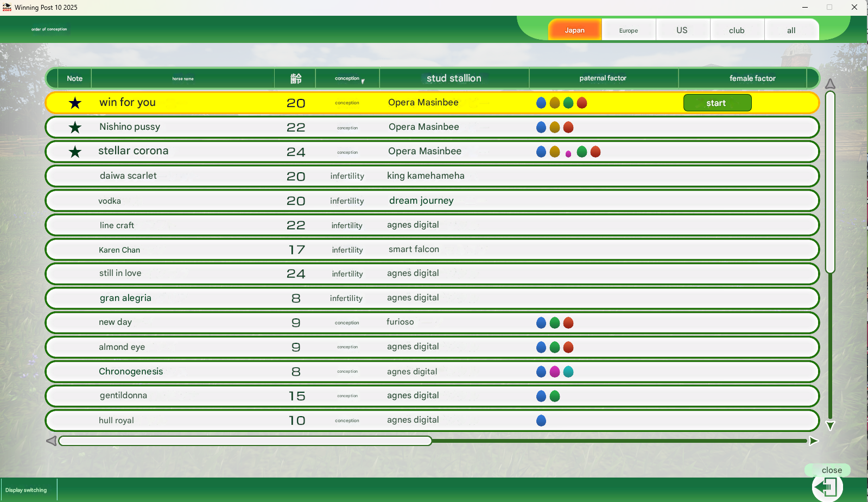This screenshot has width=868, height=502.
Task: Click the paternal factor column header
Action: (x=603, y=78)
